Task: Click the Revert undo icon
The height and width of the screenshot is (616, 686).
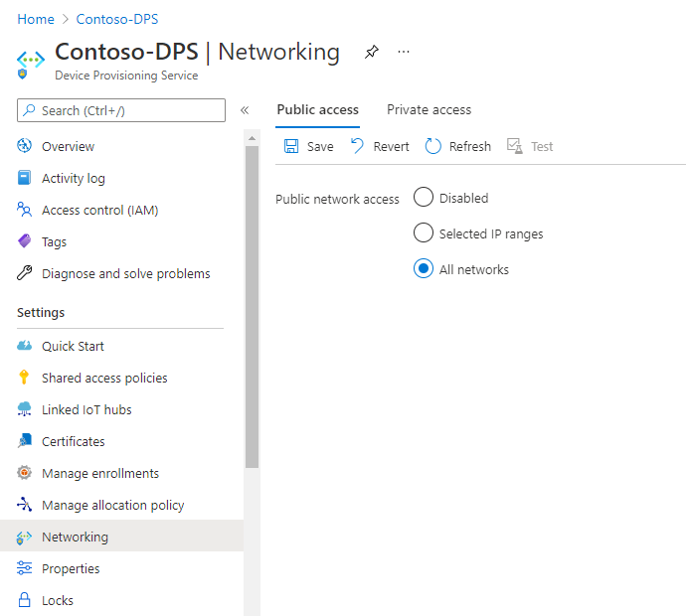Action: pos(358,146)
